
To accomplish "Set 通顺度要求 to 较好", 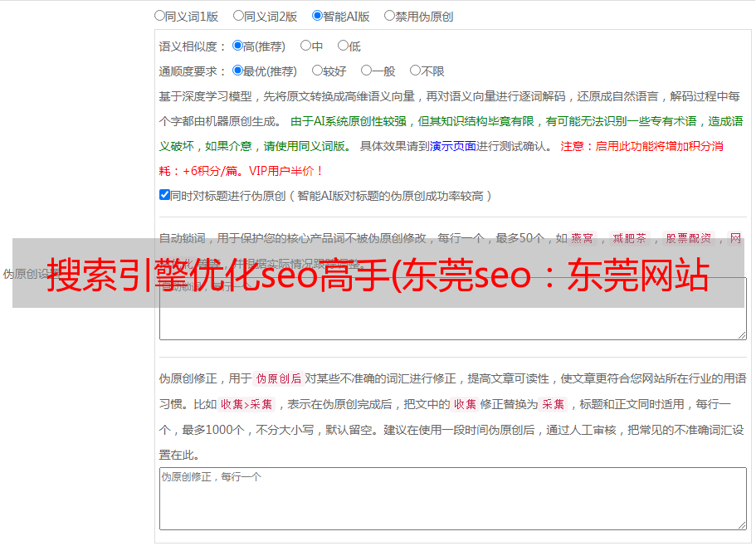I will (x=317, y=71).
